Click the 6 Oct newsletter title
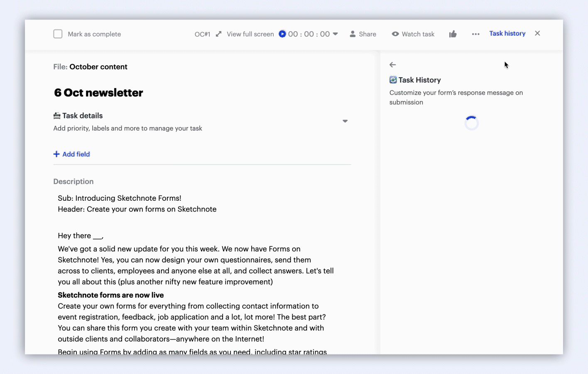The height and width of the screenshot is (374, 588). [x=98, y=93]
